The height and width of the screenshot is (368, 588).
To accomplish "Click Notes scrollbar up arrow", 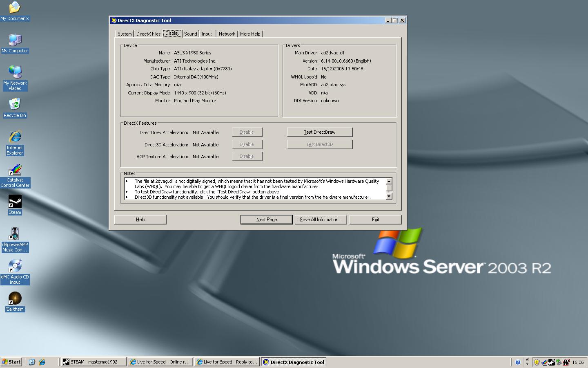I will click(389, 181).
